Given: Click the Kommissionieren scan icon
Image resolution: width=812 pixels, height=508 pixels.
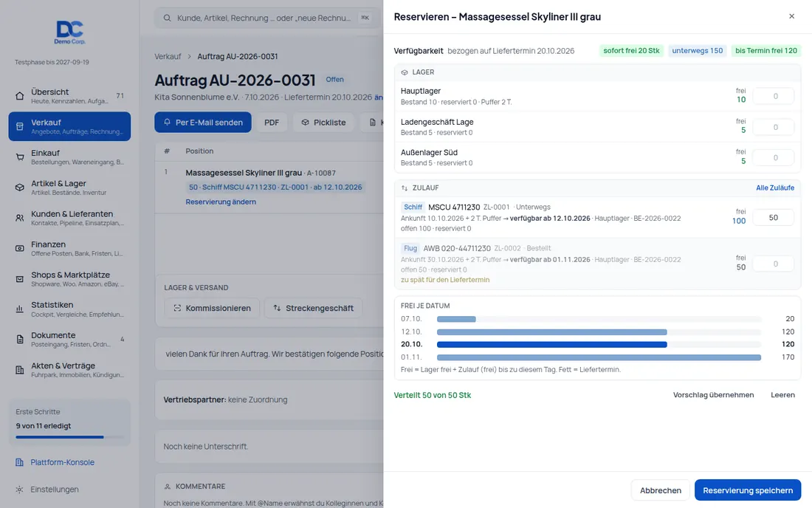Looking at the screenshot, I should click(177, 308).
